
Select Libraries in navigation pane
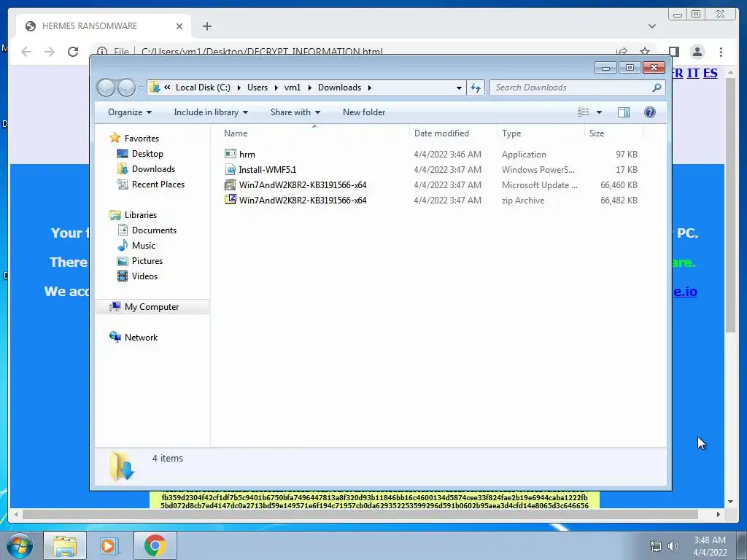tap(141, 215)
